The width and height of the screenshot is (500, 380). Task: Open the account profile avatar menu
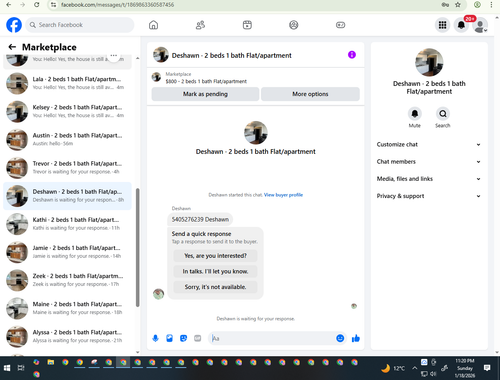click(x=480, y=25)
